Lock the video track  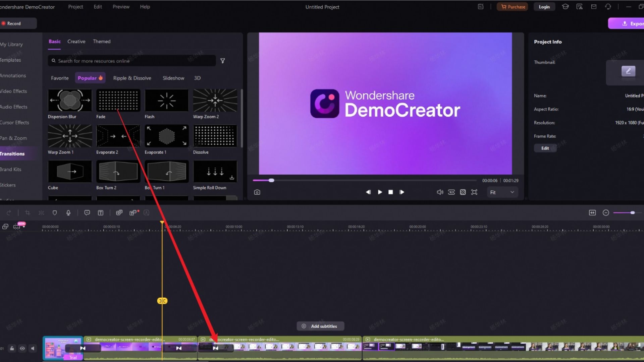point(12,348)
